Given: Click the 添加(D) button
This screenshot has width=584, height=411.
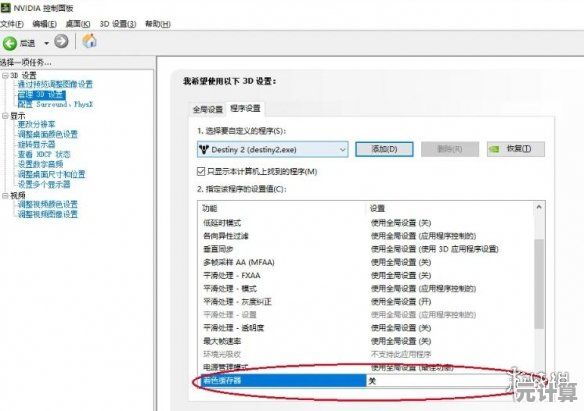Looking at the screenshot, I should (384, 149).
